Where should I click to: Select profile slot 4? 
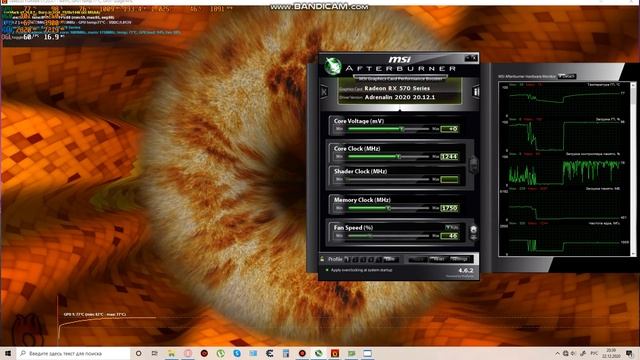pos(371,260)
